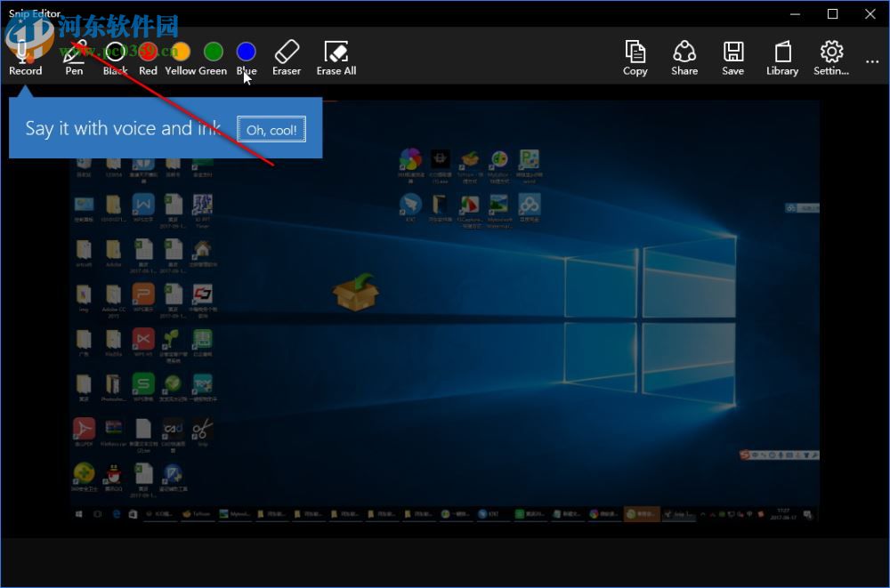The width and height of the screenshot is (890, 588).
Task: Open the Share options
Action: (684, 57)
